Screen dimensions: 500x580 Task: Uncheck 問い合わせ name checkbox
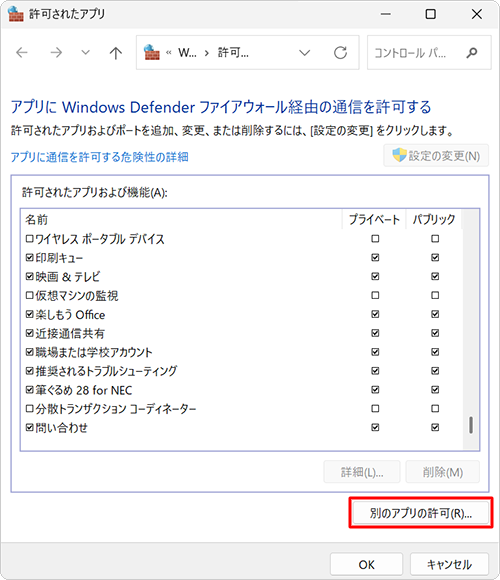pyautogui.click(x=30, y=427)
